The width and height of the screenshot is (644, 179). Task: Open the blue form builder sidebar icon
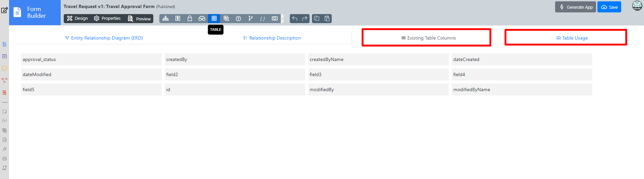tap(4, 44)
